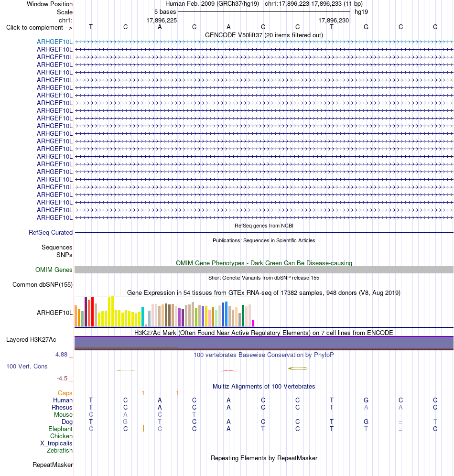The image size is (454, 476).
Task: Click the Scale track label
Action: point(65,12)
